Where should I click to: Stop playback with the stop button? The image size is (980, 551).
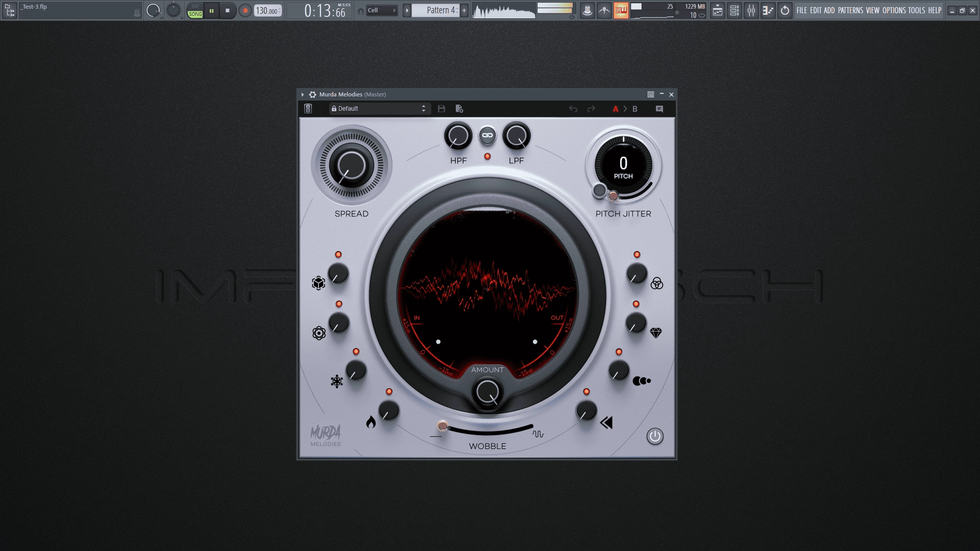point(228,10)
